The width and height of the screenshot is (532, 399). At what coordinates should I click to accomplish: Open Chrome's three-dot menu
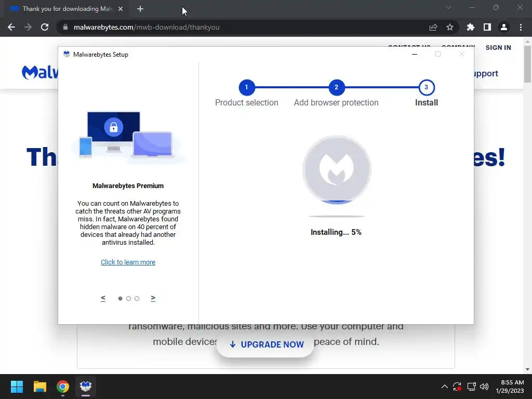521,27
